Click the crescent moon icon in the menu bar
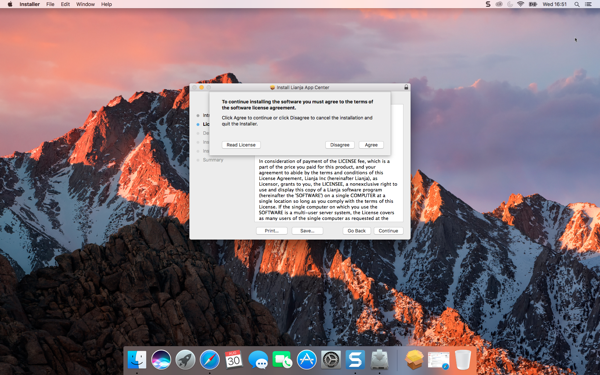Image resolution: width=600 pixels, height=375 pixels. click(510, 4)
